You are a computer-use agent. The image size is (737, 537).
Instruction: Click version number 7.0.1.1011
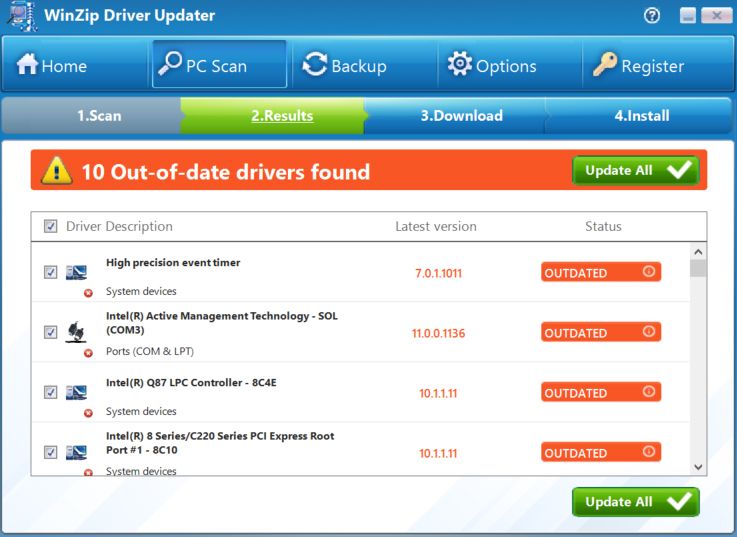439,273
